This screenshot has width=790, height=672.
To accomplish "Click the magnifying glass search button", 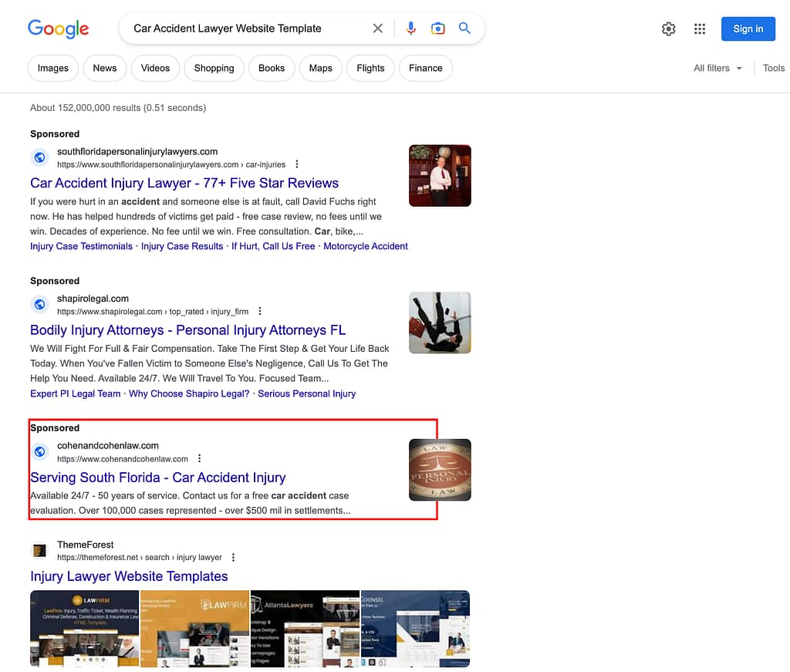I will [x=464, y=29].
